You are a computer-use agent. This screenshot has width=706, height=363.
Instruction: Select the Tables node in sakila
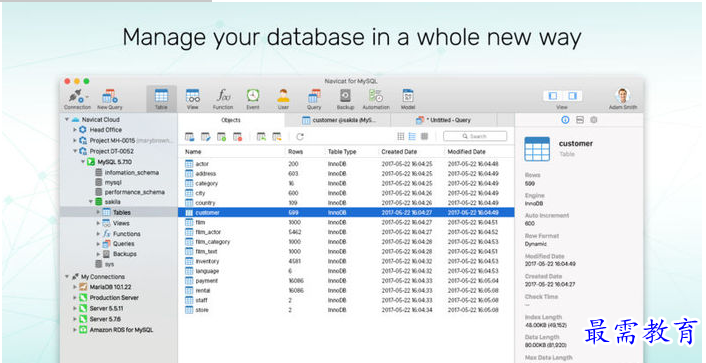point(119,212)
